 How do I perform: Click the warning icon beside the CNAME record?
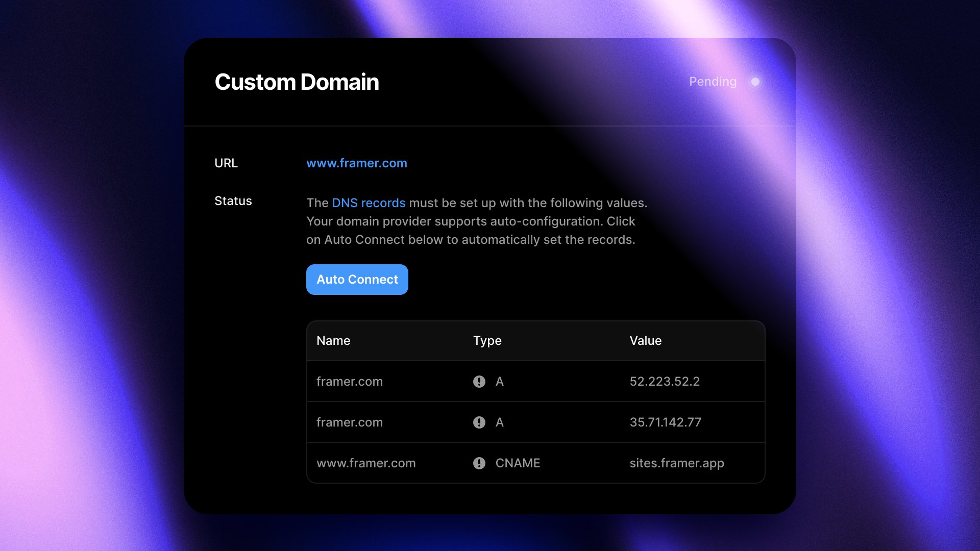(479, 463)
